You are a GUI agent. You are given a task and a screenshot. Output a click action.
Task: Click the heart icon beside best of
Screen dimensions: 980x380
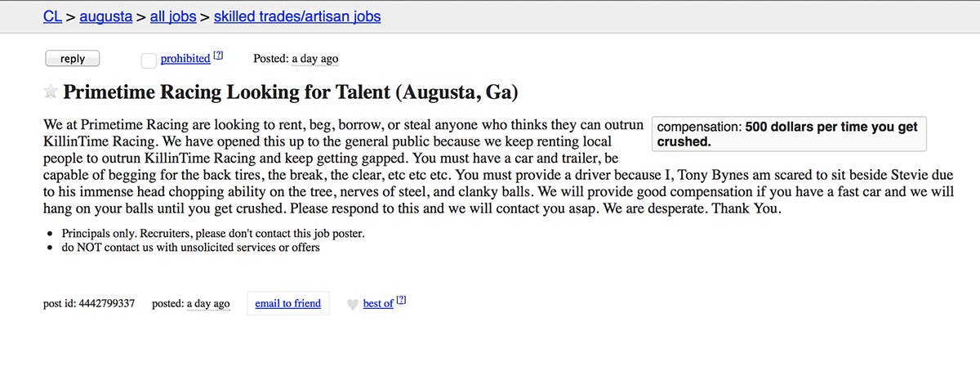click(x=352, y=304)
